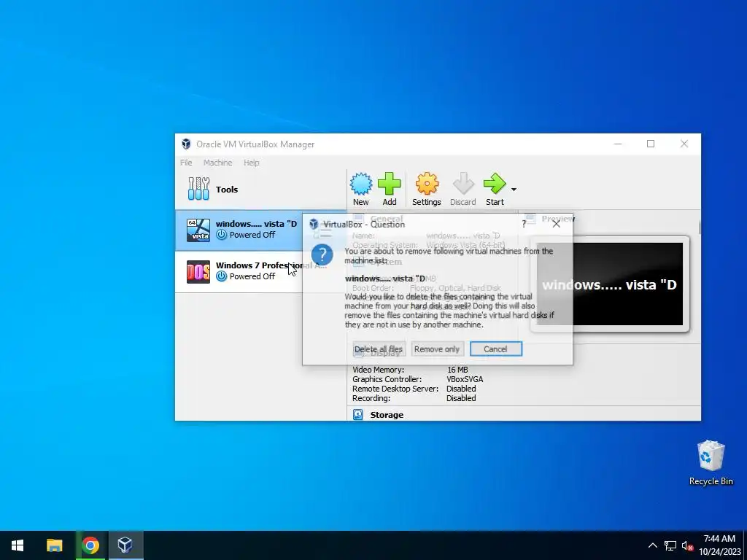Open the Recycle Bin desktop icon
Image resolution: width=747 pixels, height=560 pixels.
click(711, 463)
